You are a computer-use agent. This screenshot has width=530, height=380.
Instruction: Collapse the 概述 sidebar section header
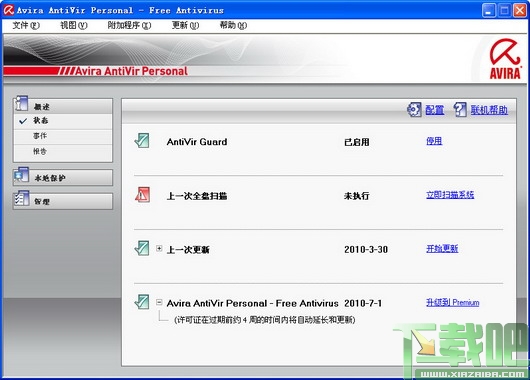click(x=63, y=106)
